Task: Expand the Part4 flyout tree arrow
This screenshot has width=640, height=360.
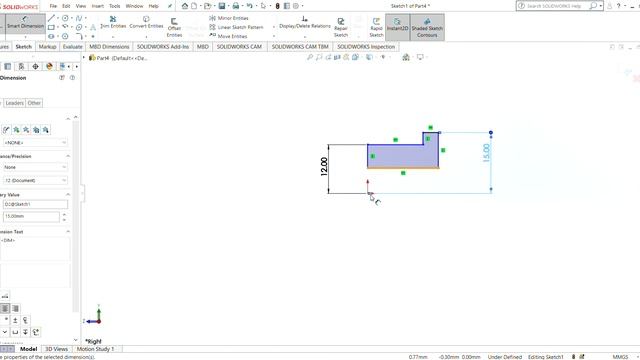Action: [x=84, y=58]
